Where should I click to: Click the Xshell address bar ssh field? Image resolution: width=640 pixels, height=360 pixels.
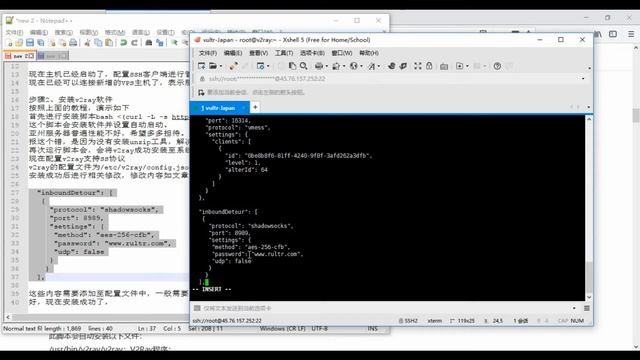(x=391, y=79)
